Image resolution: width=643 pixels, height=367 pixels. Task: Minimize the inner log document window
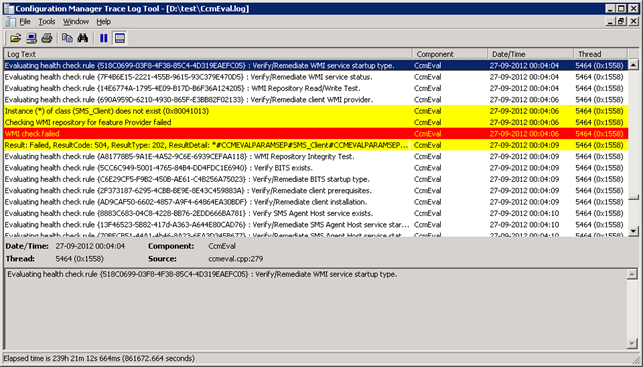[x=611, y=21]
